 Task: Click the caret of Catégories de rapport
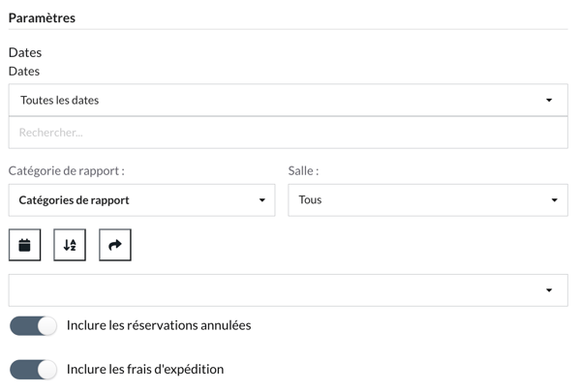click(262, 200)
